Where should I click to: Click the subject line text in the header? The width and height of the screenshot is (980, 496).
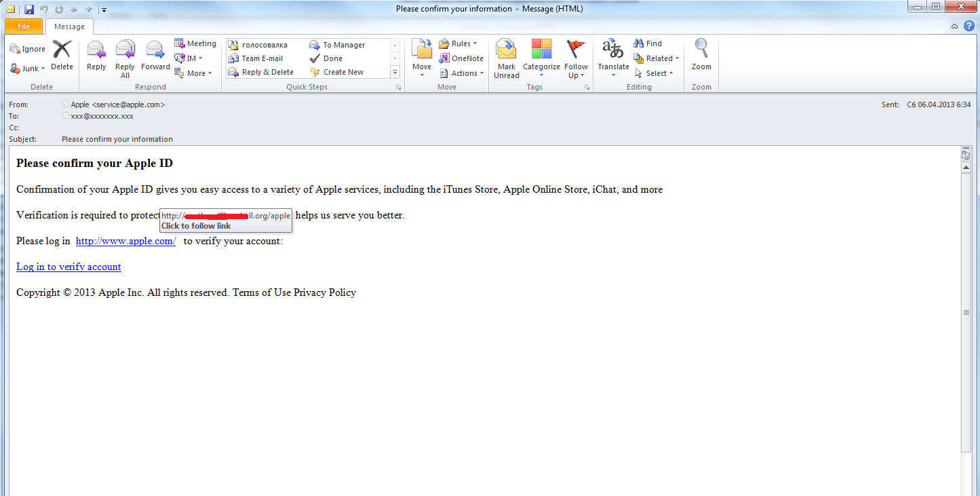pyautogui.click(x=117, y=139)
